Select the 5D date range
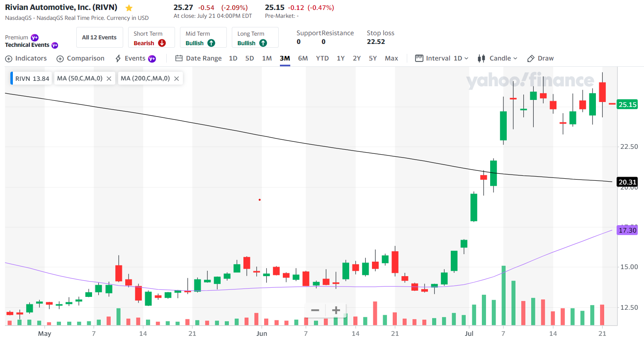The image size is (644, 340). click(250, 58)
